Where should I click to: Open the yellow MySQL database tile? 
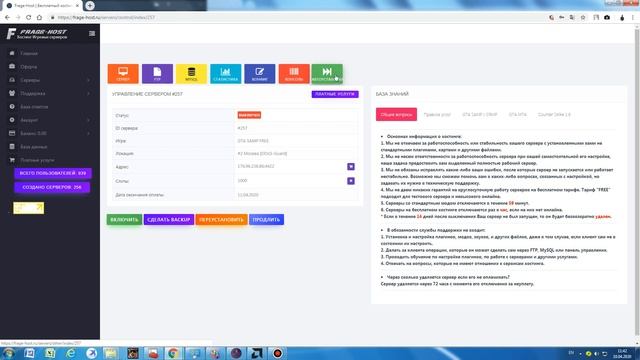(x=191, y=73)
